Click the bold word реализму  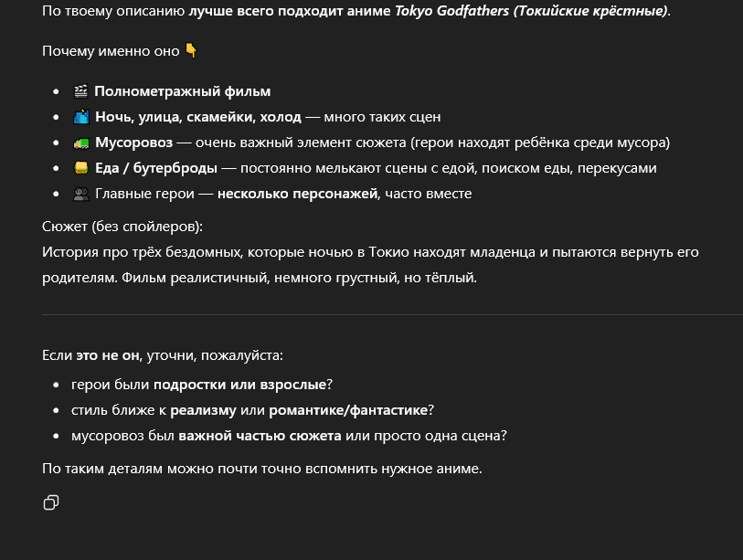[x=203, y=410]
